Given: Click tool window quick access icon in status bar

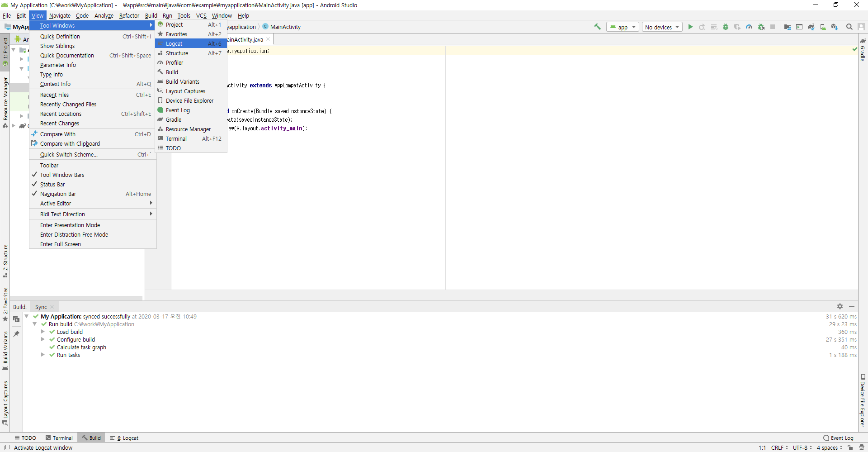Looking at the screenshot, I should coord(6,447).
